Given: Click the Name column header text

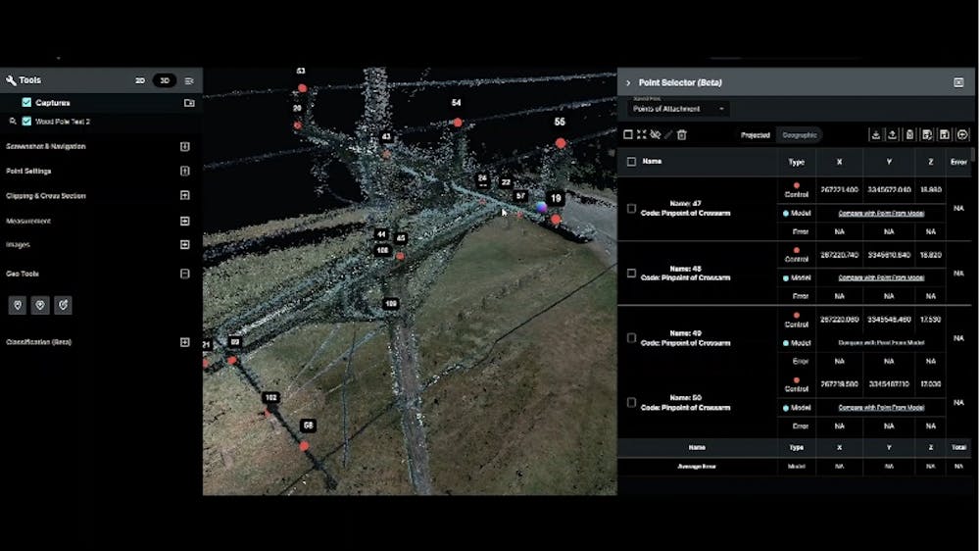Looking at the screenshot, I should click(652, 162).
